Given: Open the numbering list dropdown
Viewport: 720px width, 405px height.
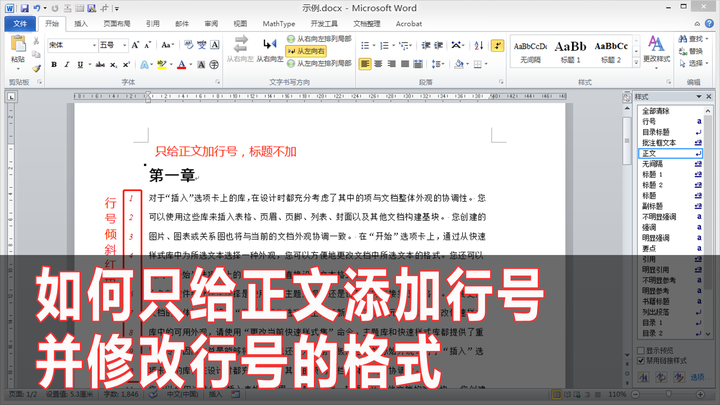Looking at the screenshot, I should pyautogui.click(x=394, y=45).
